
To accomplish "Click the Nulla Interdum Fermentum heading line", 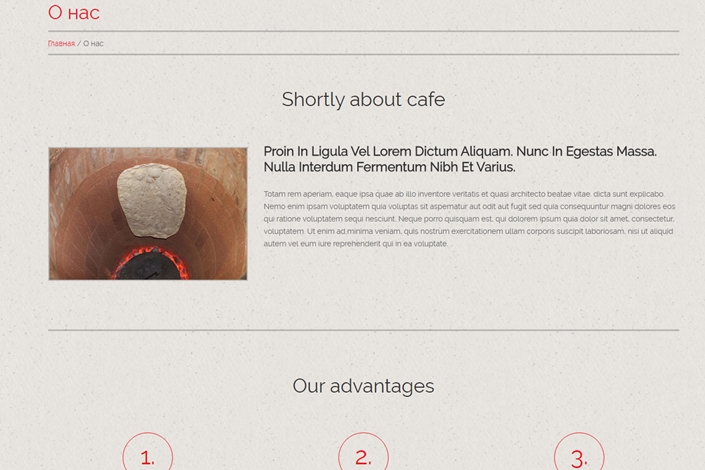I will [x=389, y=167].
